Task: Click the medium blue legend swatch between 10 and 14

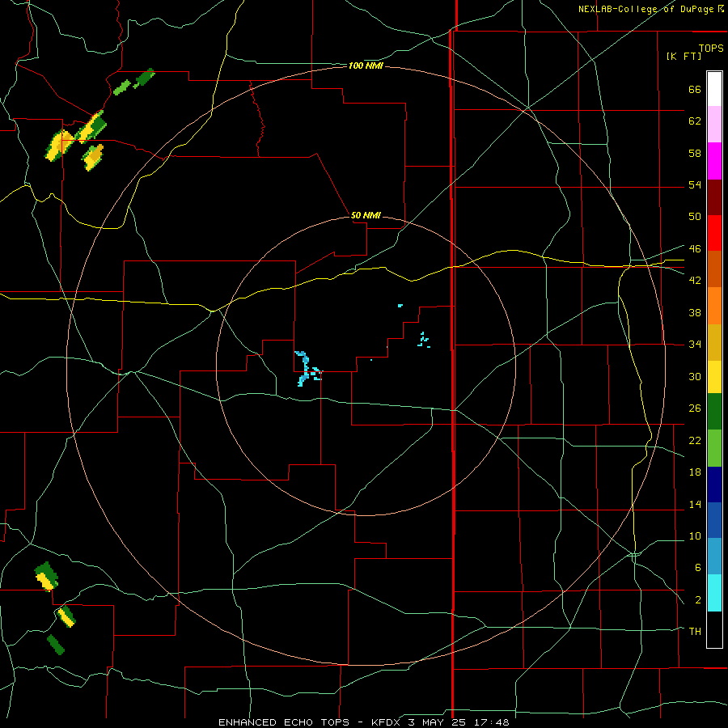Action: pos(714,520)
